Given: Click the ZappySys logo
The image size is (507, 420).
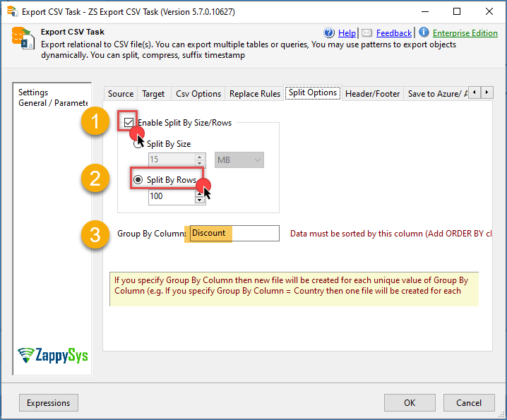Looking at the screenshot, I should (53, 355).
